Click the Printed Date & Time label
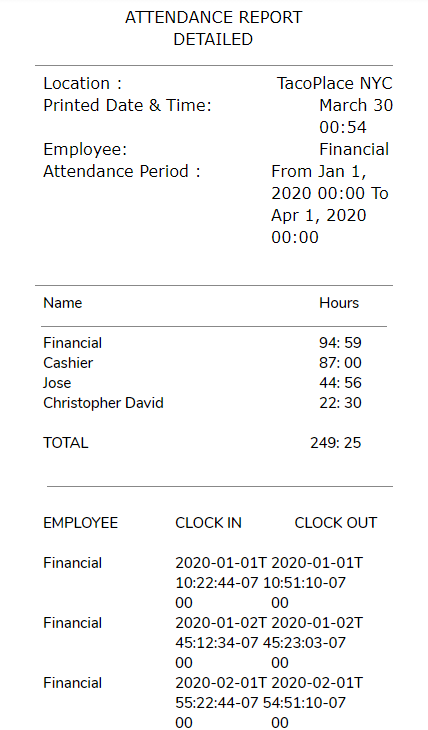The width and height of the screenshot is (428, 730). coord(127,106)
